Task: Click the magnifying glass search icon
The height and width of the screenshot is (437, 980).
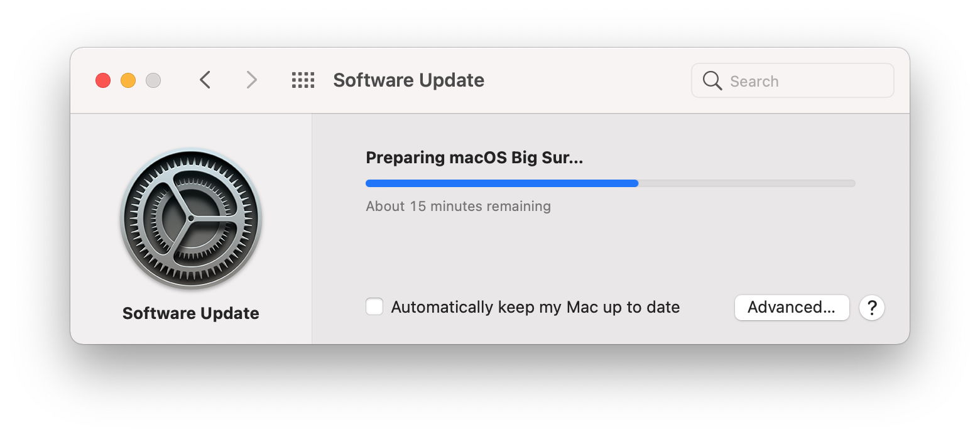Action: tap(712, 81)
